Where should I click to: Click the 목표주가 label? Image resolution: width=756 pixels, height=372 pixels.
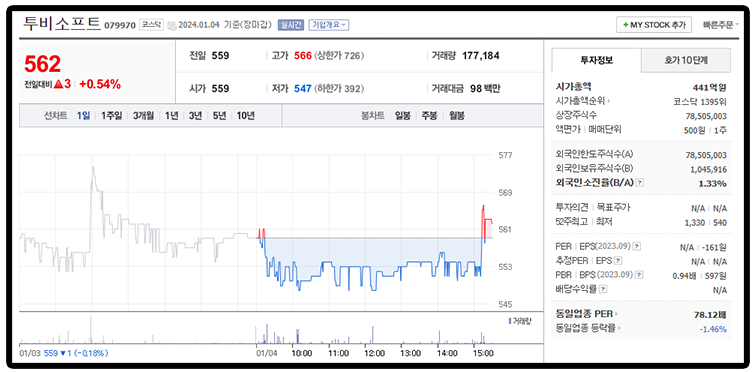click(x=613, y=208)
